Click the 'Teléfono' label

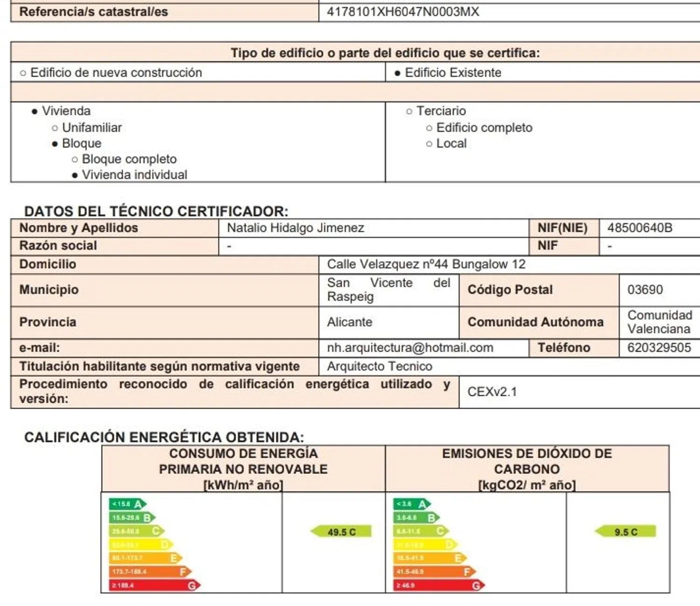pos(564,348)
